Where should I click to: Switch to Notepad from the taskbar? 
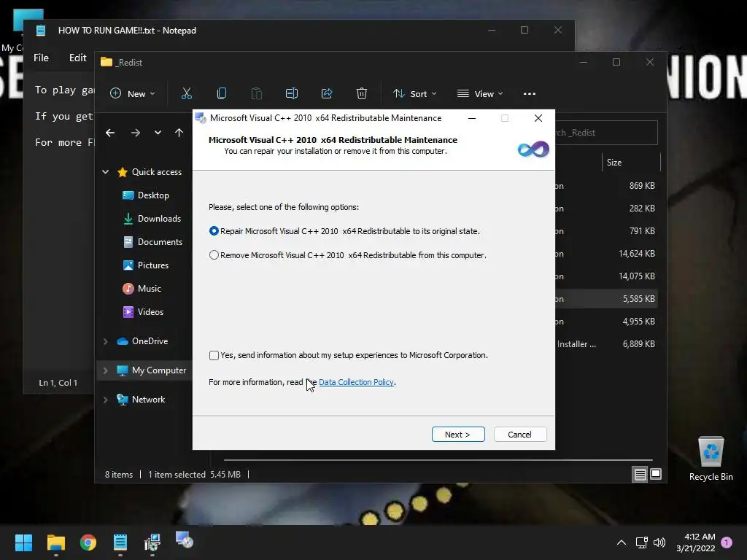(x=120, y=542)
